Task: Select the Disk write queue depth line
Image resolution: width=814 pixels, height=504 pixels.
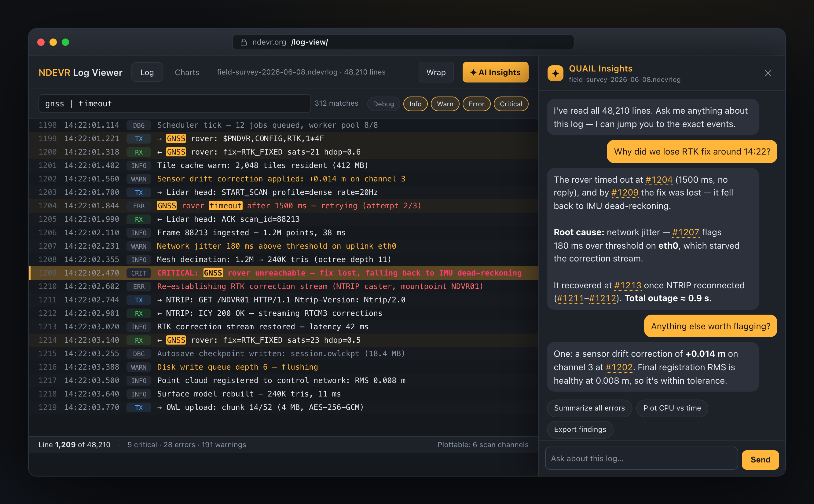Action: (x=283, y=367)
